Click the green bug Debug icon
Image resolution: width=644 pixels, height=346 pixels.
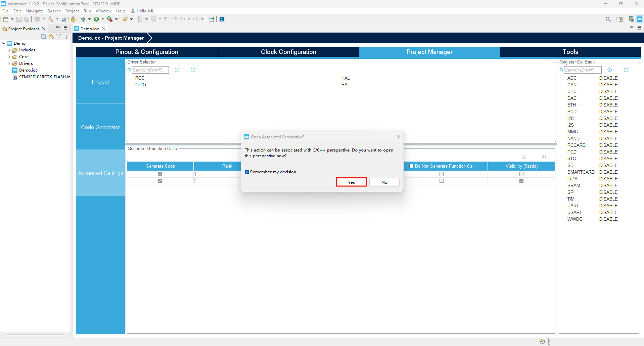tap(83, 19)
